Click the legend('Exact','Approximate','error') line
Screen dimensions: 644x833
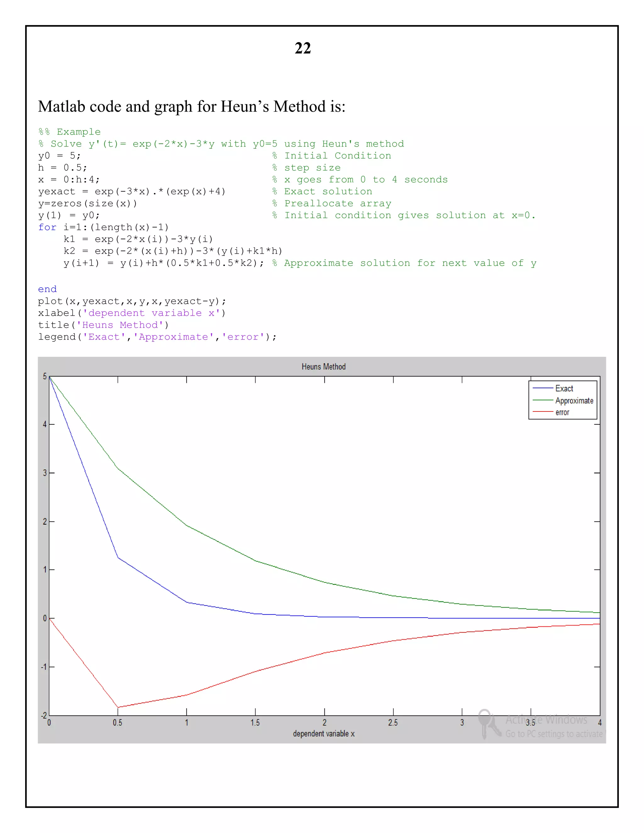tap(157, 337)
